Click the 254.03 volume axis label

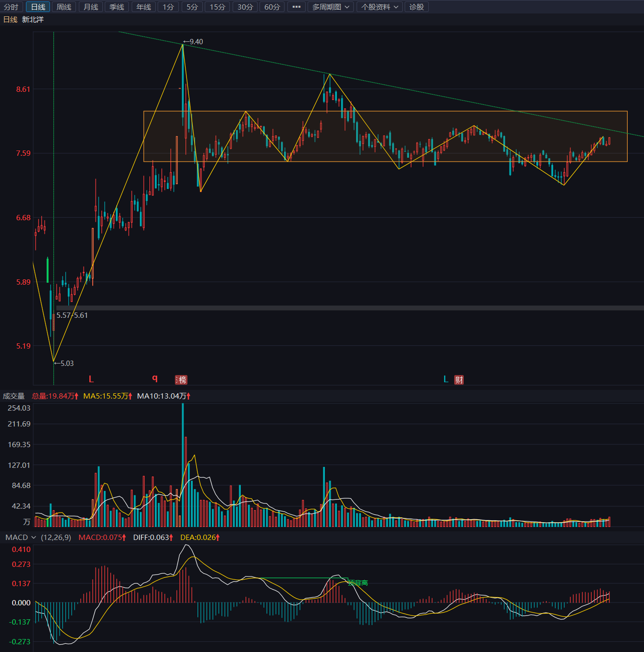pyautogui.click(x=19, y=408)
